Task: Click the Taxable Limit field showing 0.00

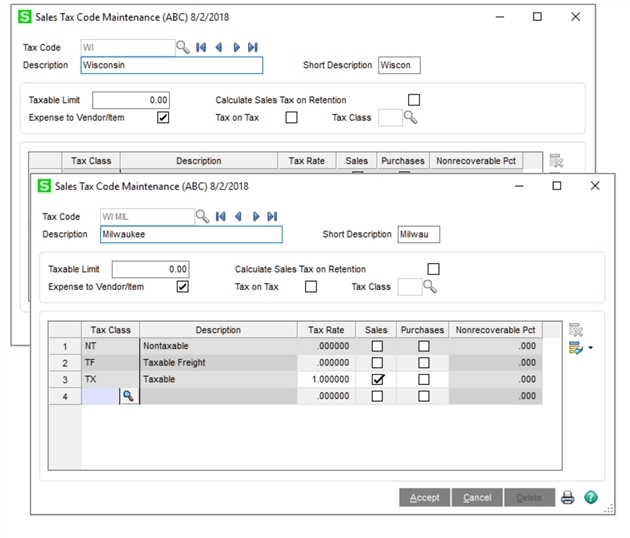Action: point(150,269)
